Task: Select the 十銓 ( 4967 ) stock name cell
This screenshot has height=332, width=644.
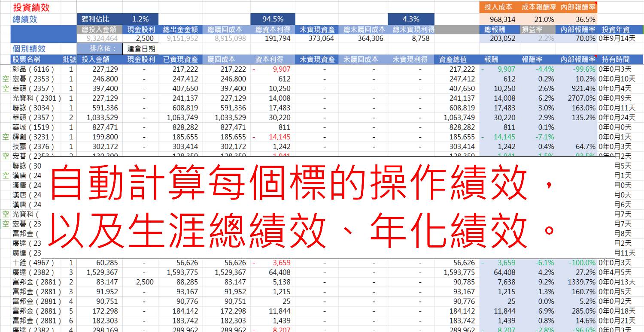Action: (34, 263)
